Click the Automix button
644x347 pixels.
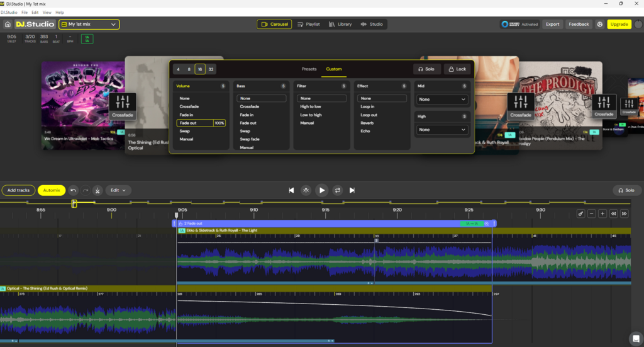(x=52, y=190)
